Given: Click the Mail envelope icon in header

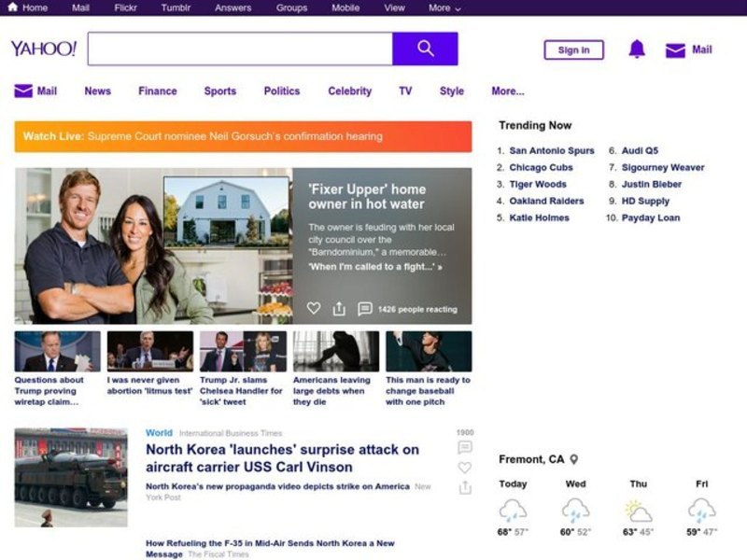Looking at the screenshot, I should [x=675, y=50].
